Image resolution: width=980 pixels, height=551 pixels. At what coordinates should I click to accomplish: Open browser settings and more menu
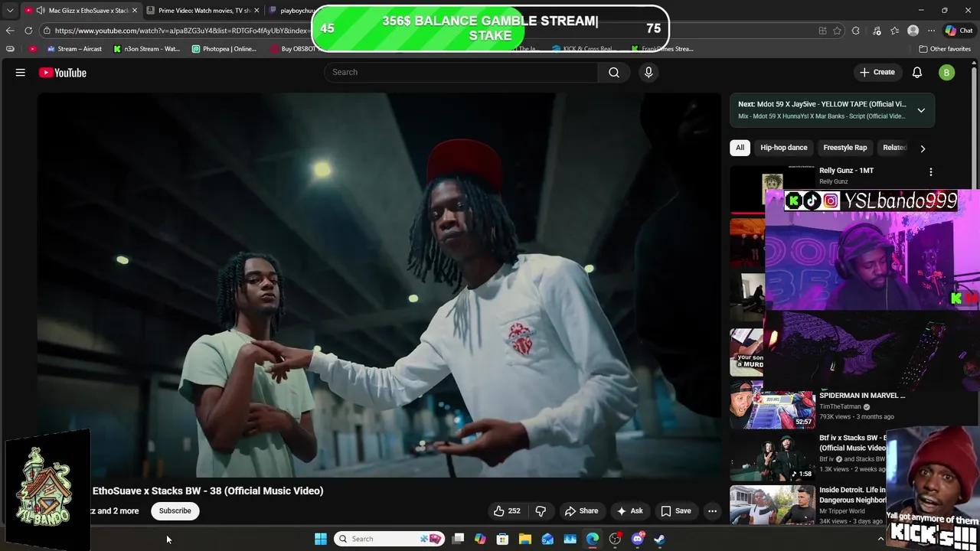coord(931,31)
